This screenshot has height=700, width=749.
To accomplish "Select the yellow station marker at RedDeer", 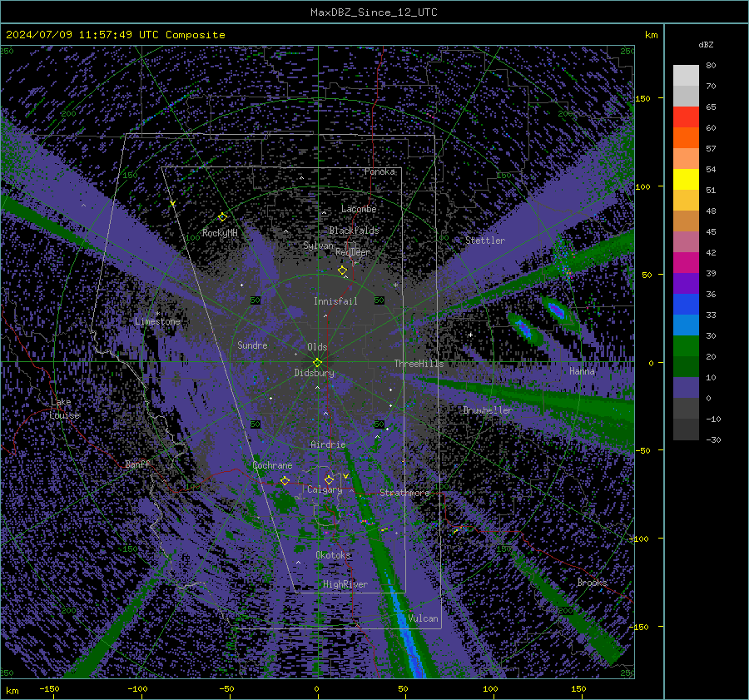I will pos(342,271).
